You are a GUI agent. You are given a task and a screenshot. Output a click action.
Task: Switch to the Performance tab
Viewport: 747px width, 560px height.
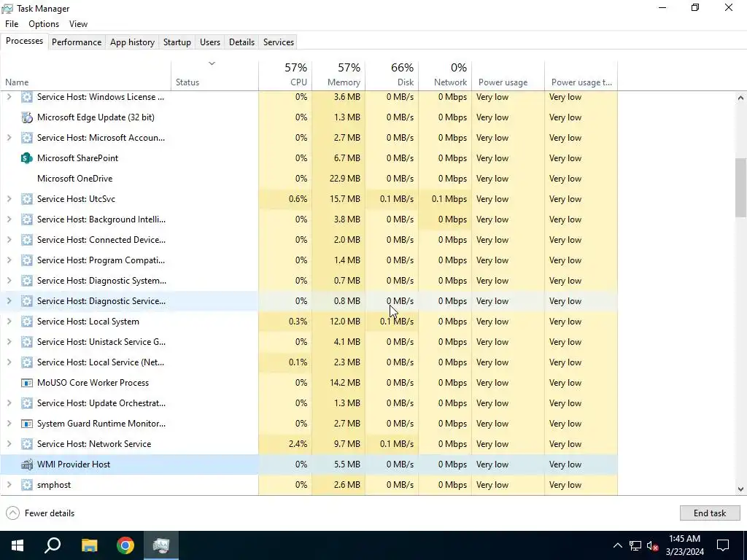tap(77, 42)
